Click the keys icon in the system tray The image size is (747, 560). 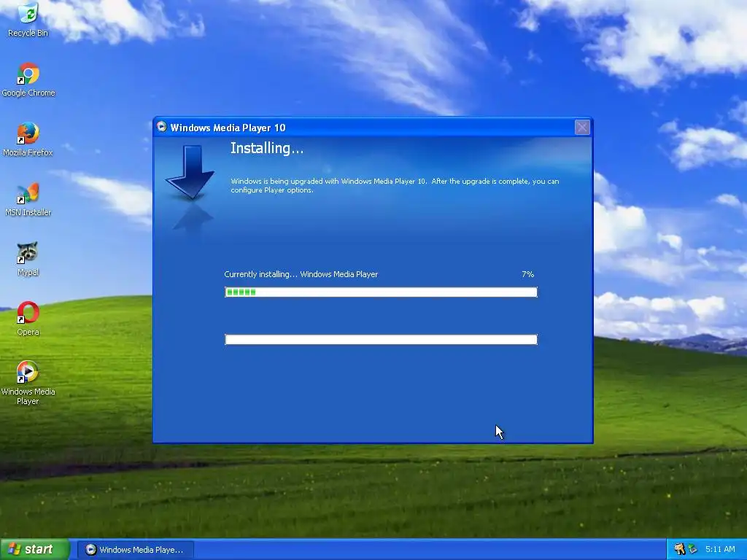click(x=679, y=549)
